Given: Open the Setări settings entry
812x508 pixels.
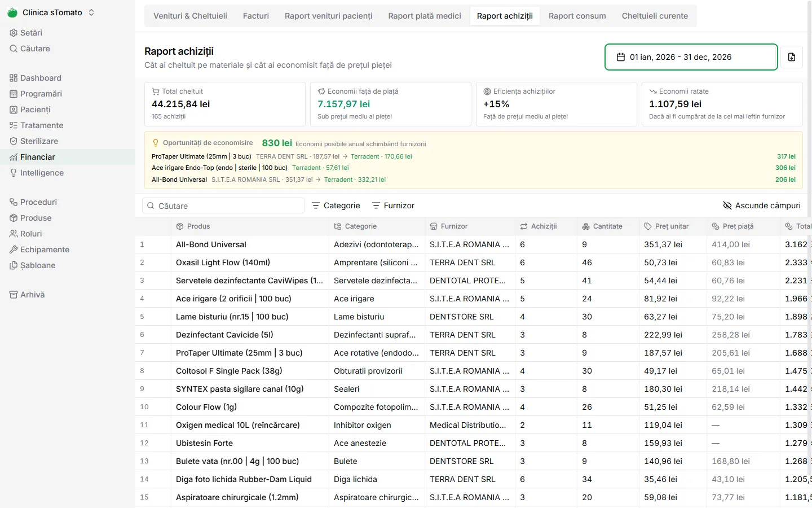Looking at the screenshot, I should 26,33.
